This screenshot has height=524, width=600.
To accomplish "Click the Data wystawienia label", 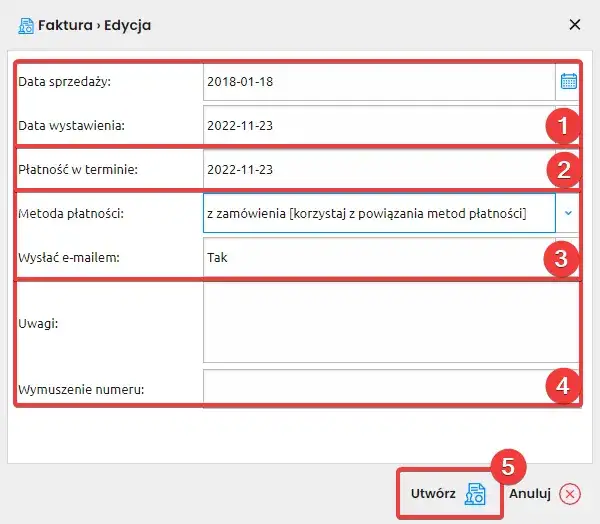I will pyautogui.click(x=72, y=126).
